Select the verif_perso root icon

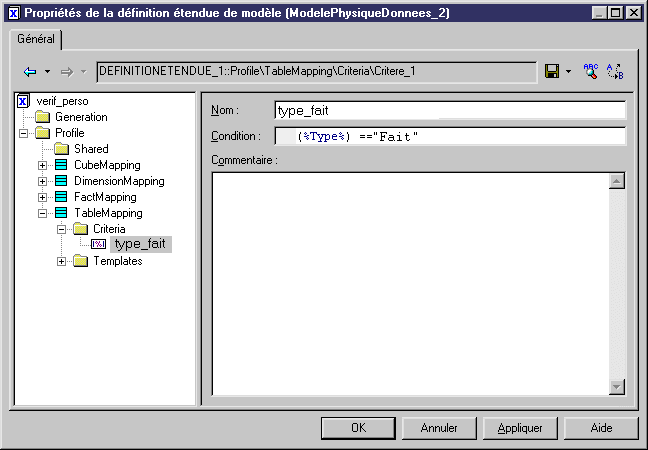click(x=23, y=101)
